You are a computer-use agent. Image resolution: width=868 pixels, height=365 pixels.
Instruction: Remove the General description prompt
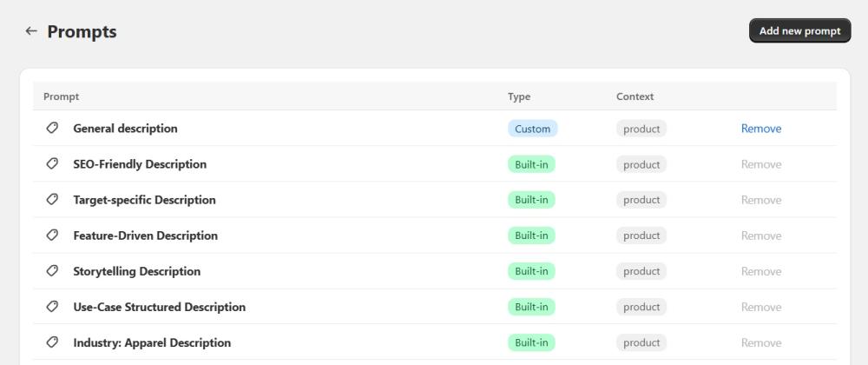point(760,129)
